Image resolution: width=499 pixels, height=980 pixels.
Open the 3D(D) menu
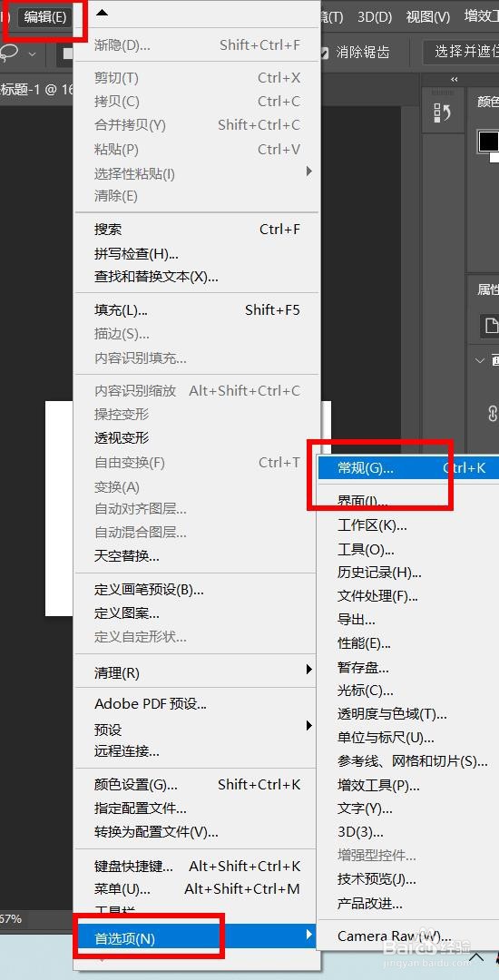coord(374,17)
